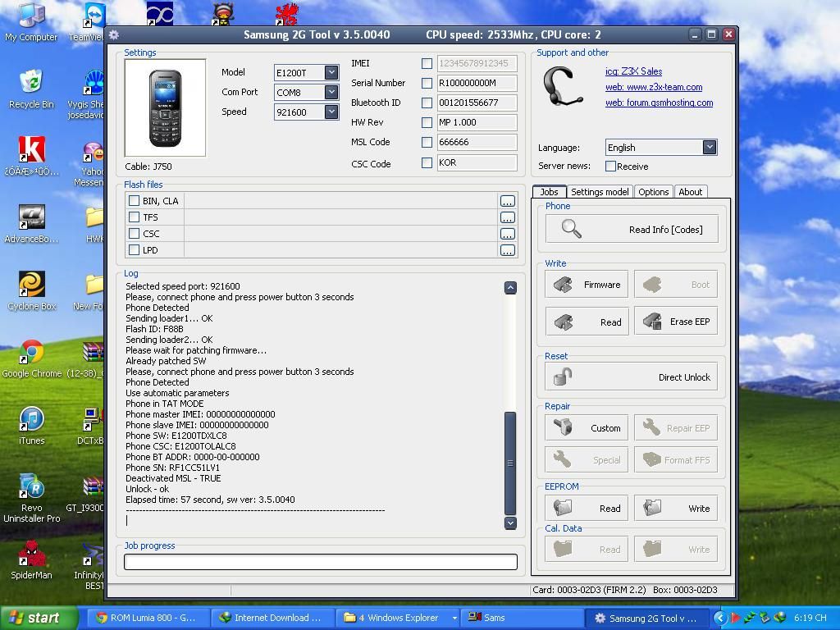The height and width of the screenshot is (630, 840).
Task: Click the headset support icon
Action: coord(562,87)
